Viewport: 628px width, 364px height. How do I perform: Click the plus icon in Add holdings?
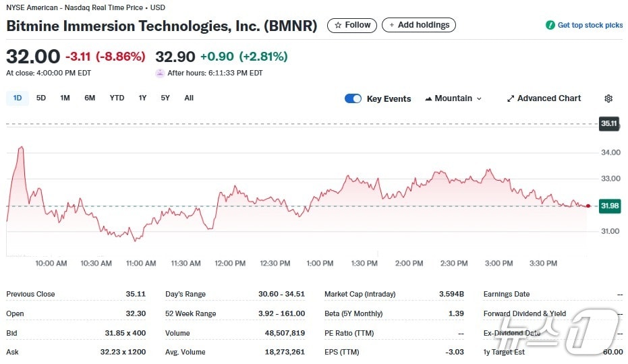[392, 25]
